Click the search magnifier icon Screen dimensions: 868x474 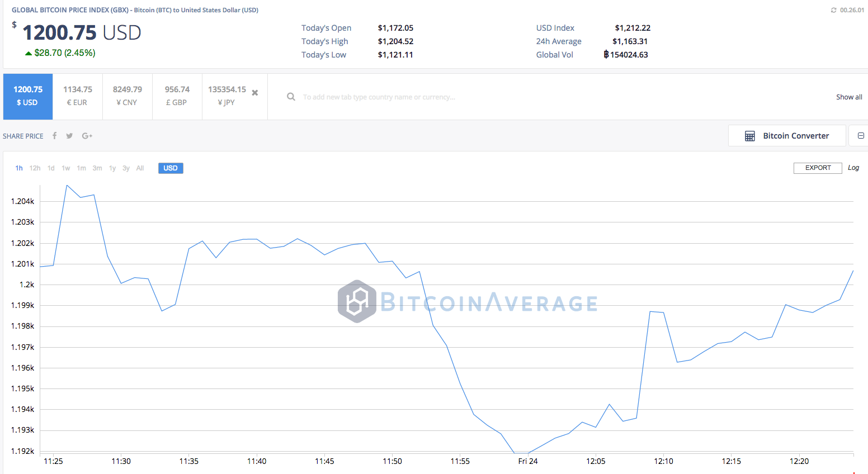click(x=291, y=96)
